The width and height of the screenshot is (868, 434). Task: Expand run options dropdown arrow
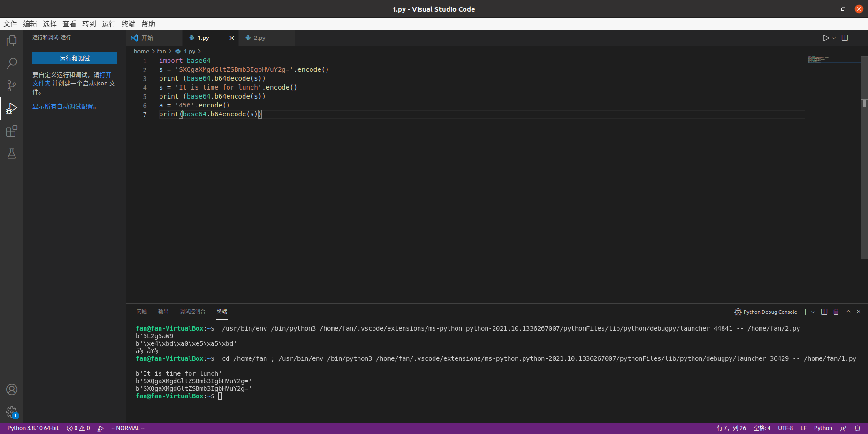tap(834, 38)
